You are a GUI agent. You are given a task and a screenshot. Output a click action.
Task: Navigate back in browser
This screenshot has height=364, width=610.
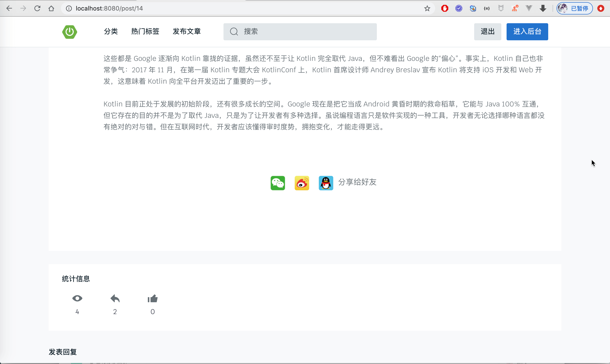tap(9, 8)
